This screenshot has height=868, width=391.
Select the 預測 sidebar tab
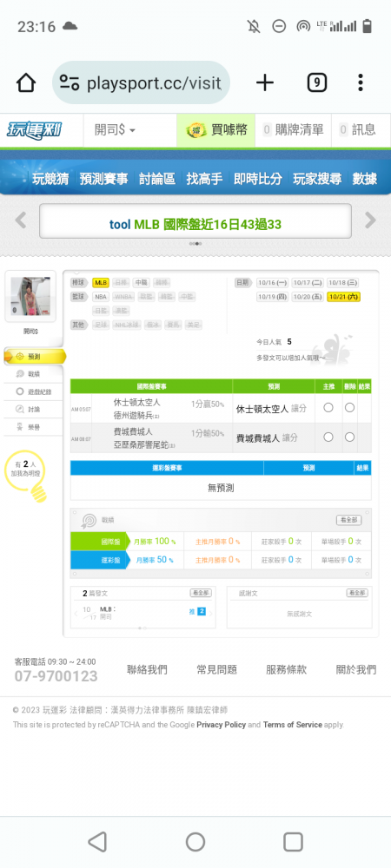(35, 357)
